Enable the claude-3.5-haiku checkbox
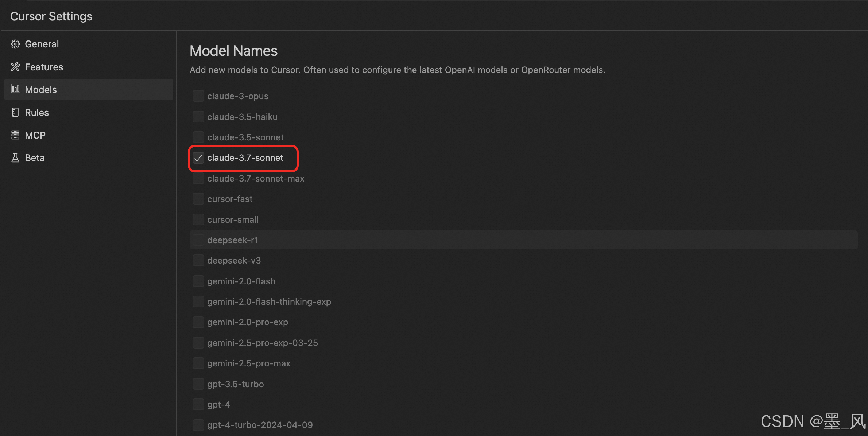Screen dimensions: 868x436 (198, 117)
